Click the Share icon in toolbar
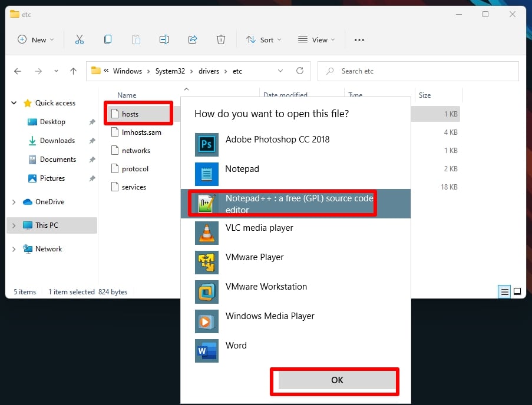 pos(193,39)
